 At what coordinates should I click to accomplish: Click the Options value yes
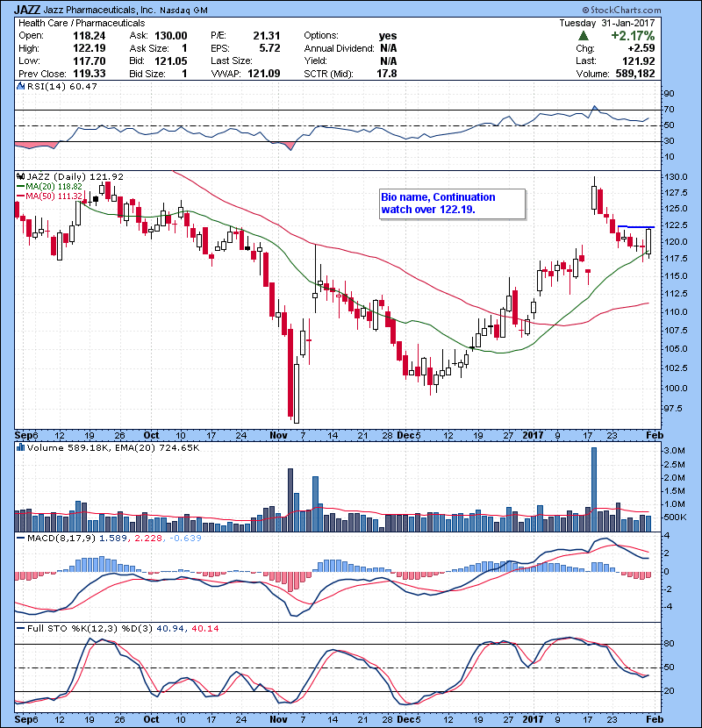point(388,36)
